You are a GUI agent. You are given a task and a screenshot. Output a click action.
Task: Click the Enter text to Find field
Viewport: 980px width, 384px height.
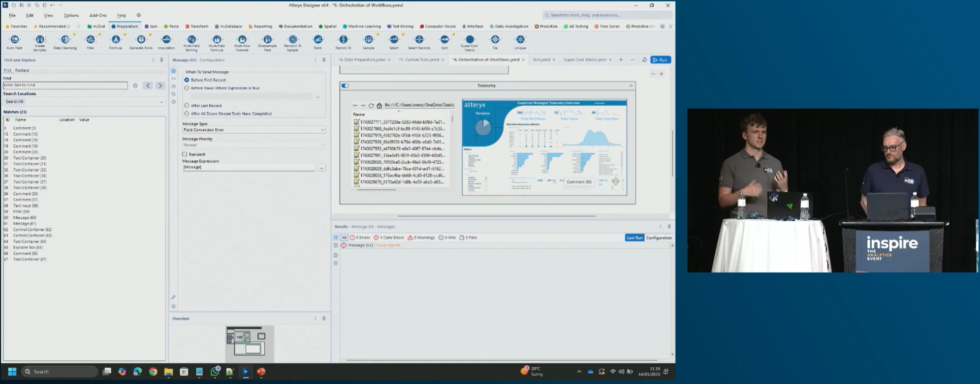(65, 86)
